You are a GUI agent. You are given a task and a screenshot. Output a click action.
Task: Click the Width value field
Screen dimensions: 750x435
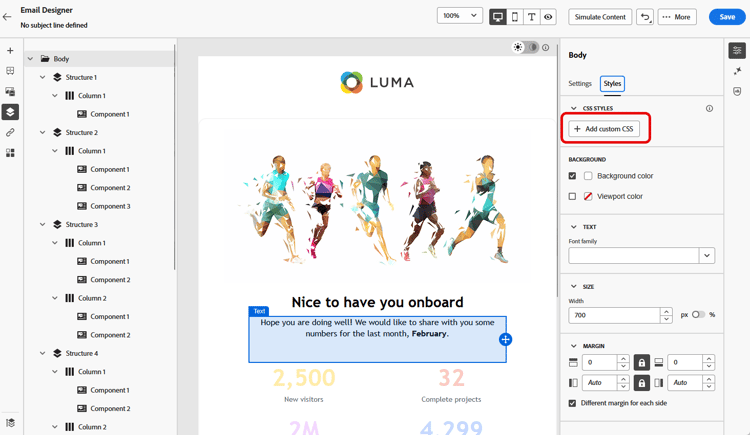[x=614, y=315]
